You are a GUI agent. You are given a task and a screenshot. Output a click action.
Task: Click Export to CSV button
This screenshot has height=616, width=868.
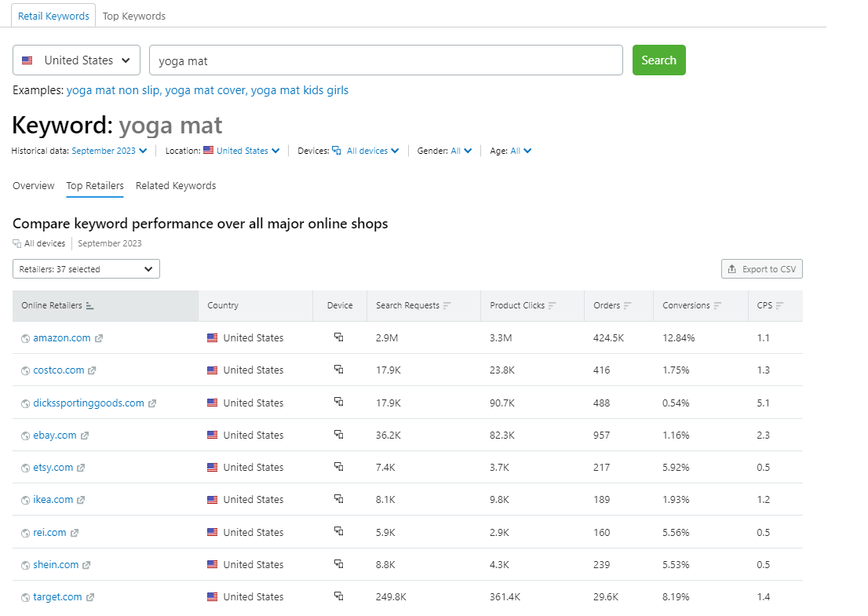pos(762,269)
